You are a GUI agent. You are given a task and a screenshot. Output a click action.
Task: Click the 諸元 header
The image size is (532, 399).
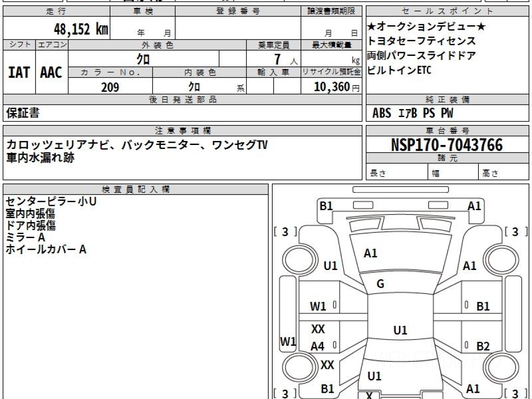click(x=447, y=159)
